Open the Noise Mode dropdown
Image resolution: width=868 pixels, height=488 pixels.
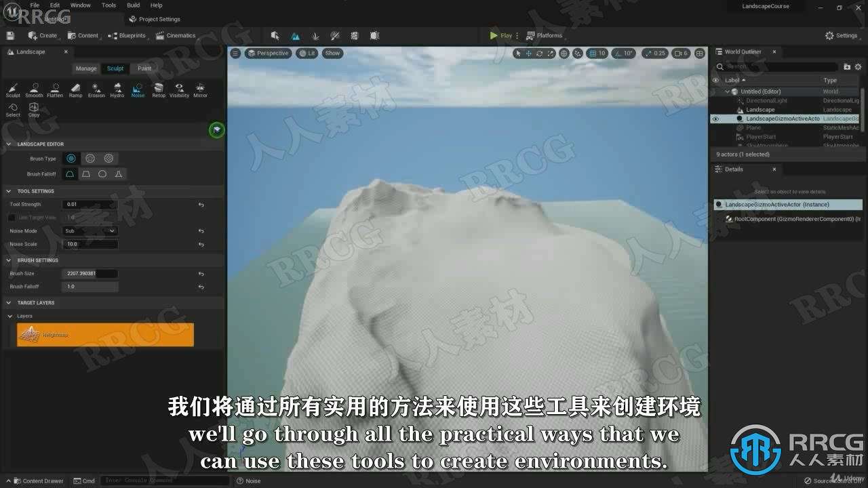pyautogui.click(x=90, y=230)
